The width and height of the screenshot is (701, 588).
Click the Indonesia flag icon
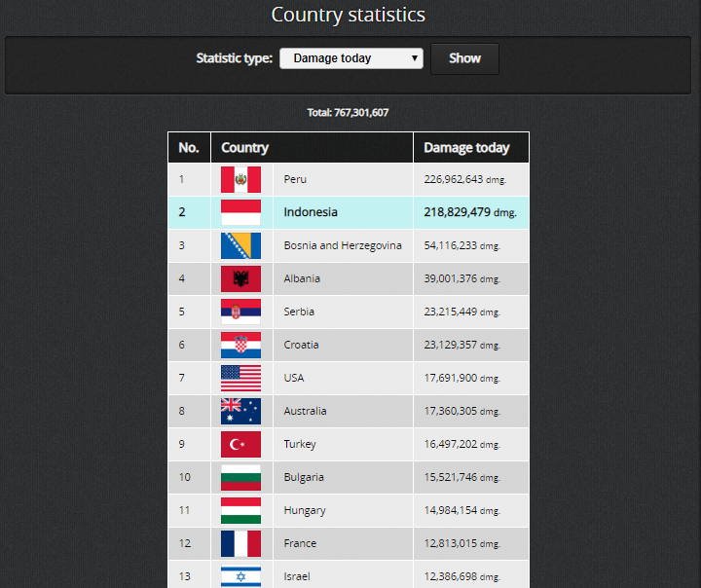pyautogui.click(x=240, y=212)
